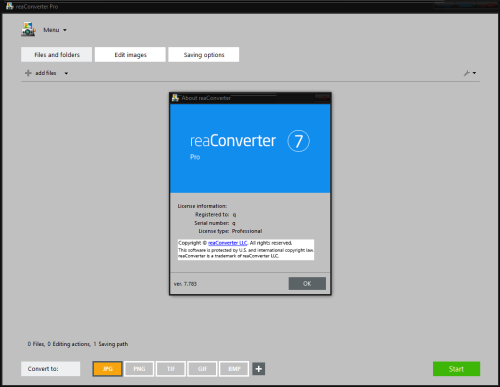Click the 'Serial number:' label text

212,223
